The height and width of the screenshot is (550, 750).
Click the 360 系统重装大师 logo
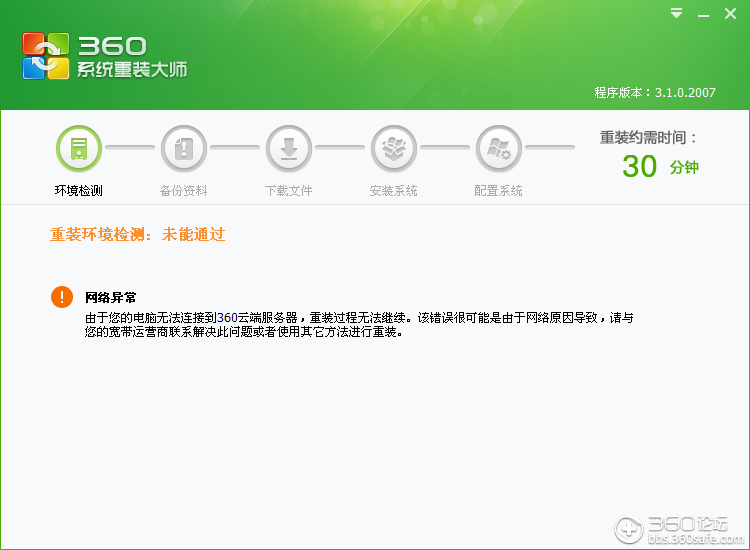click(105, 56)
